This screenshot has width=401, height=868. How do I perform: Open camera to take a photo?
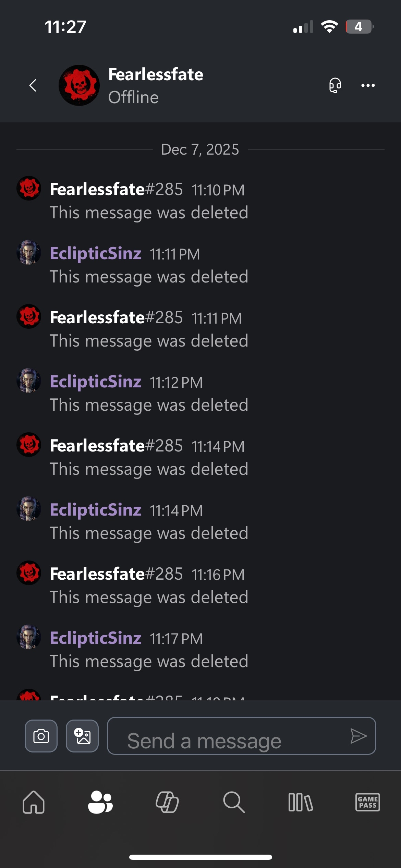(41, 736)
